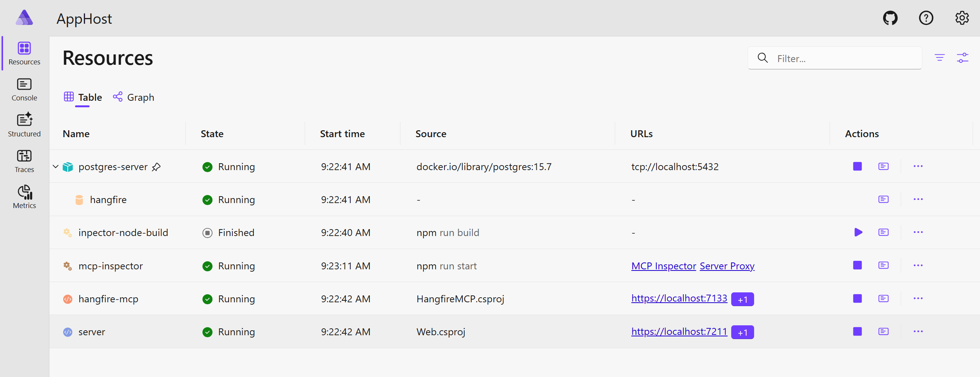Viewport: 980px width, 377px height.
Task: View console logs for the hangfire resource
Action: 883,199
